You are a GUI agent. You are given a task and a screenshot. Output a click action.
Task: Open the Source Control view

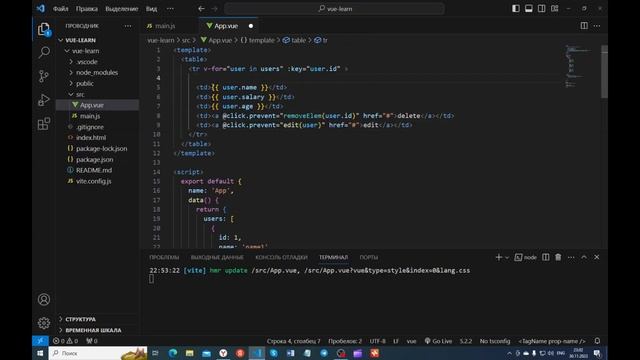click(44, 76)
